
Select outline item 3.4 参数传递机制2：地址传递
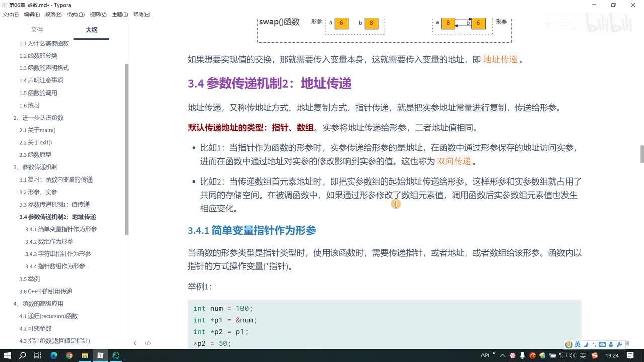click(57, 217)
